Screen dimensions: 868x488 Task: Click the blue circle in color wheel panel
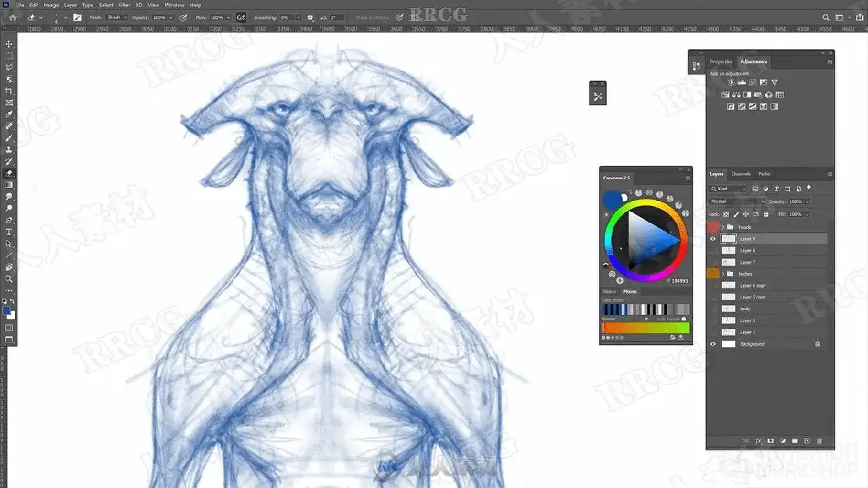(613, 200)
